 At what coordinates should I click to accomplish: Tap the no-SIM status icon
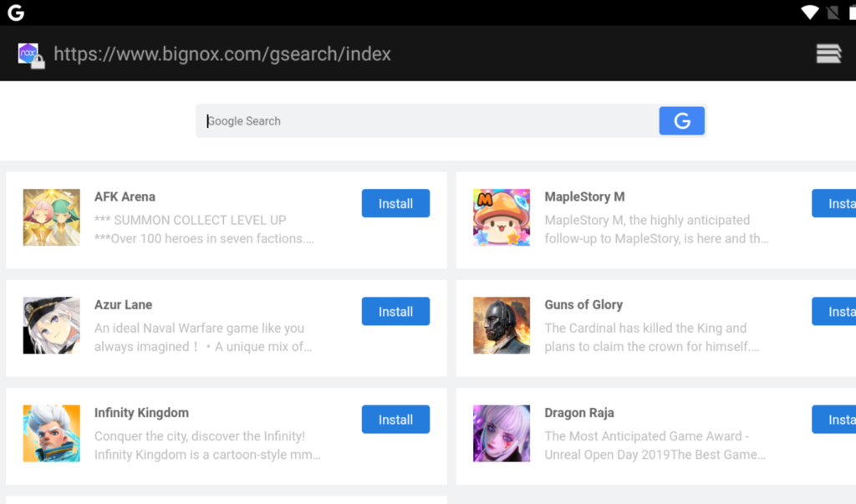pyautogui.click(x=833, y=12)
